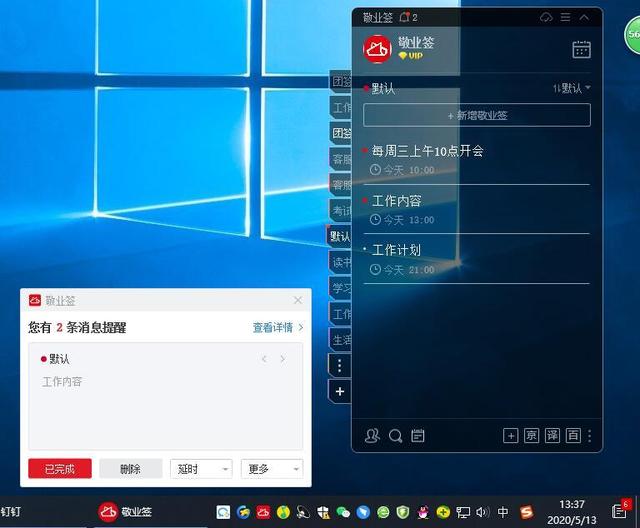Open the 延时 delay dropdown
Image resolution: width=640 pixels, height=528 pixels.
201,468
